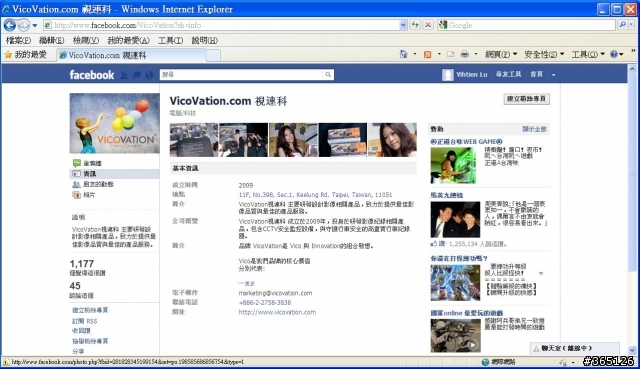Open the 國軍online ad title link
Screen dimensions: 640x369
(x=467, y=313)
